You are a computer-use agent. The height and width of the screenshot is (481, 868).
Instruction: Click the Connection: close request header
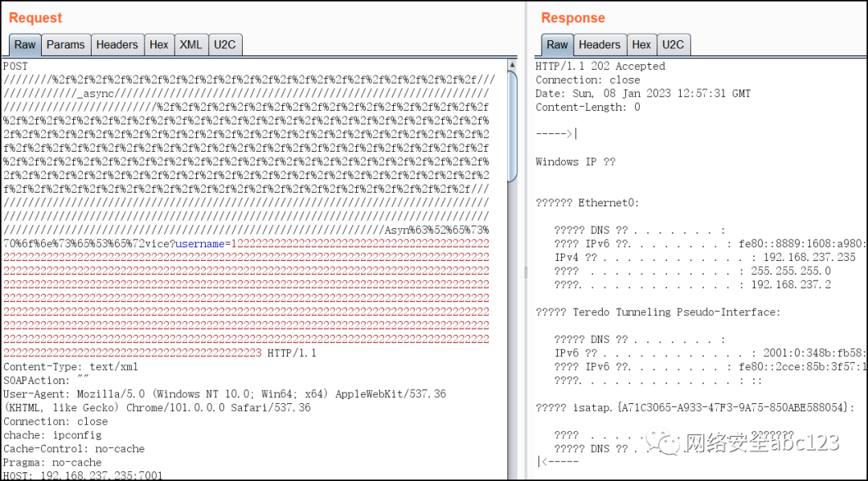pos(55,422)
